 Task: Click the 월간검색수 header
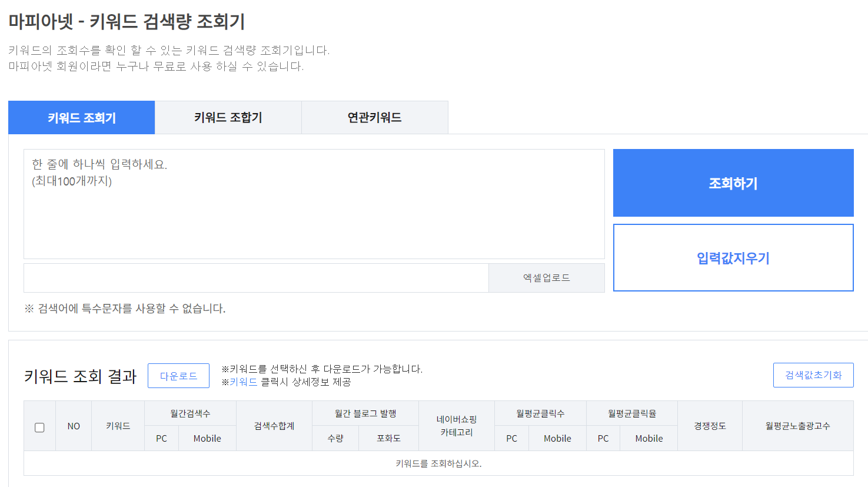190,413
